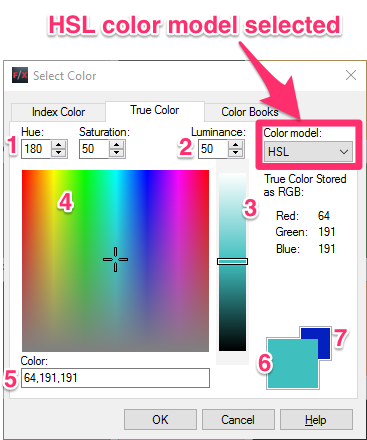Click the Color text field showing 64,191,191
This screenshot has width=367, height=440.
(x=115, y=378)
